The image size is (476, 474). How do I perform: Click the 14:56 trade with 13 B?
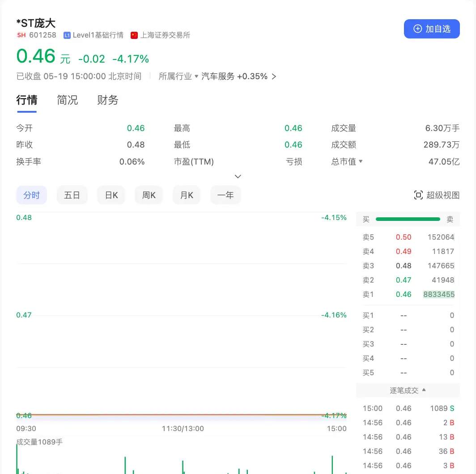click(408, 437)
